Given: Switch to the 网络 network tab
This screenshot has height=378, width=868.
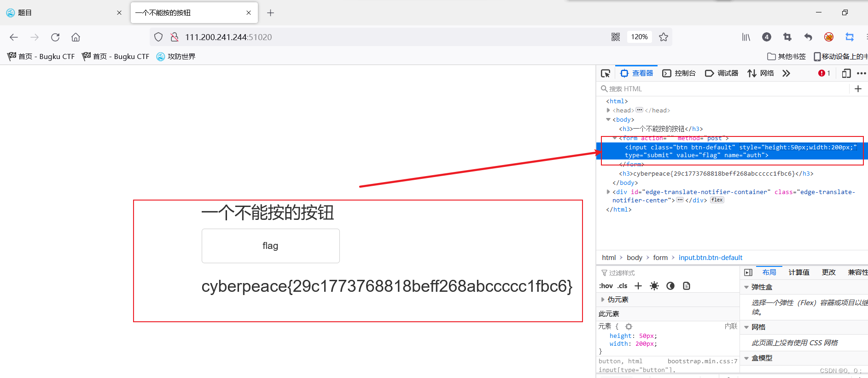Looking at the screenshot, I should (761, 73).
